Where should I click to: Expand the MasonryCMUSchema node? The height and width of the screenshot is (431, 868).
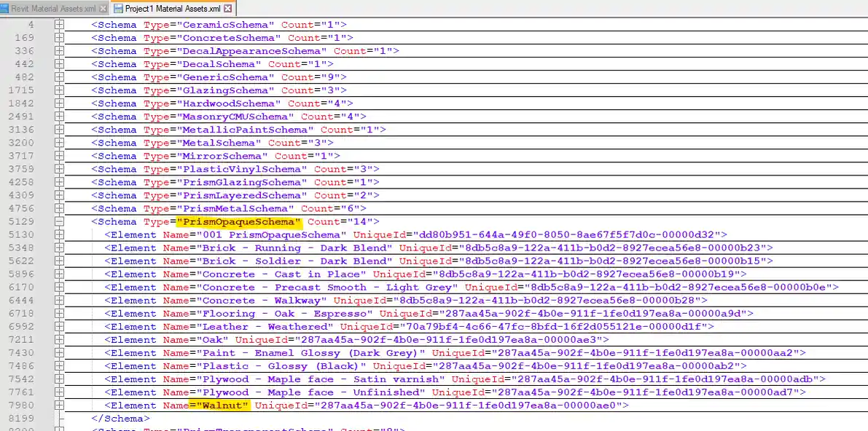click(59, 116)
